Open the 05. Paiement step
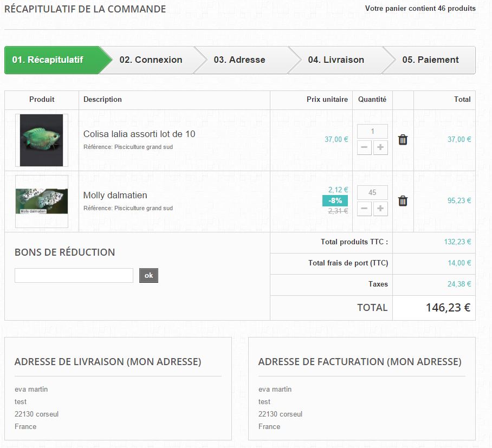Image resolution: width=492 pixels, height=448 pixels. pyautogui.click(x=430, y=60)
